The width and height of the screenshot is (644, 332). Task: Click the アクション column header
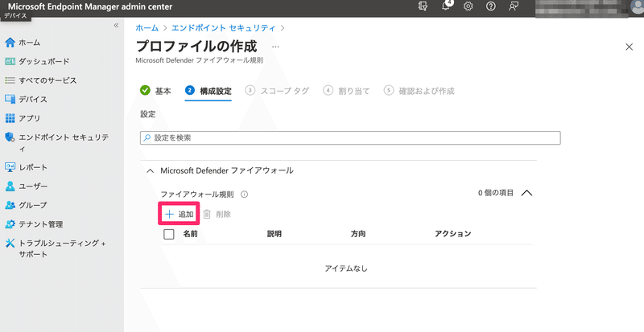tap(452, 233)
